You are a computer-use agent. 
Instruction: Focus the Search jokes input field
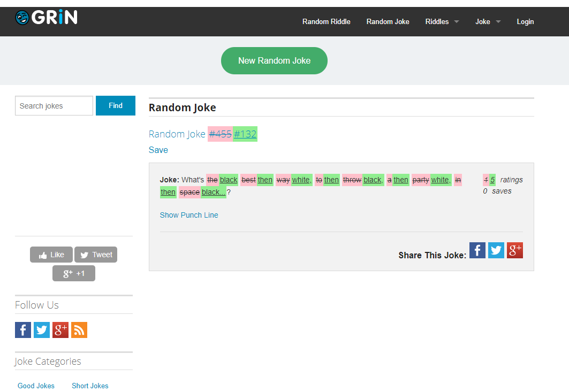point(54,106)
